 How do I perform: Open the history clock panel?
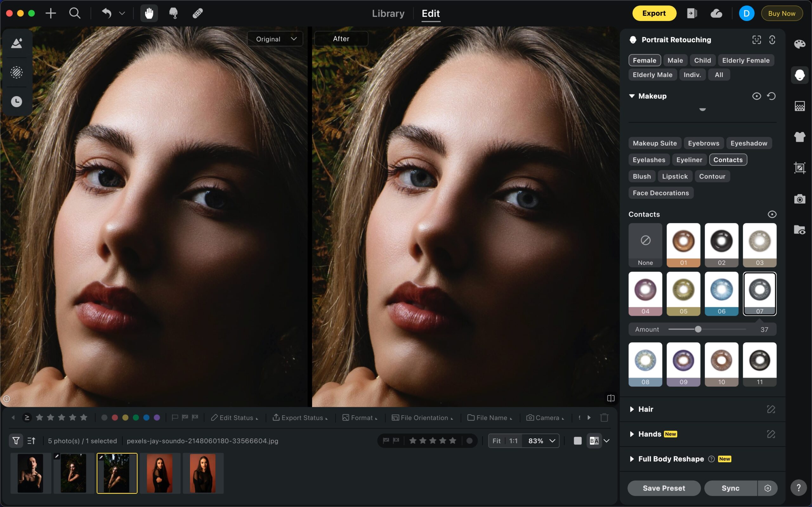pos(16,101)
